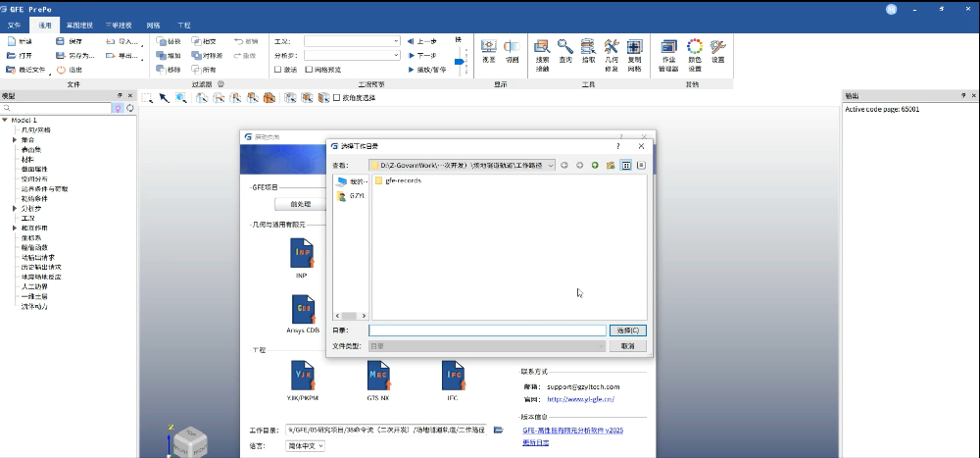Select the IFC project import icon
The width and height of the screenshot is (980, 458).
[453, 376]
